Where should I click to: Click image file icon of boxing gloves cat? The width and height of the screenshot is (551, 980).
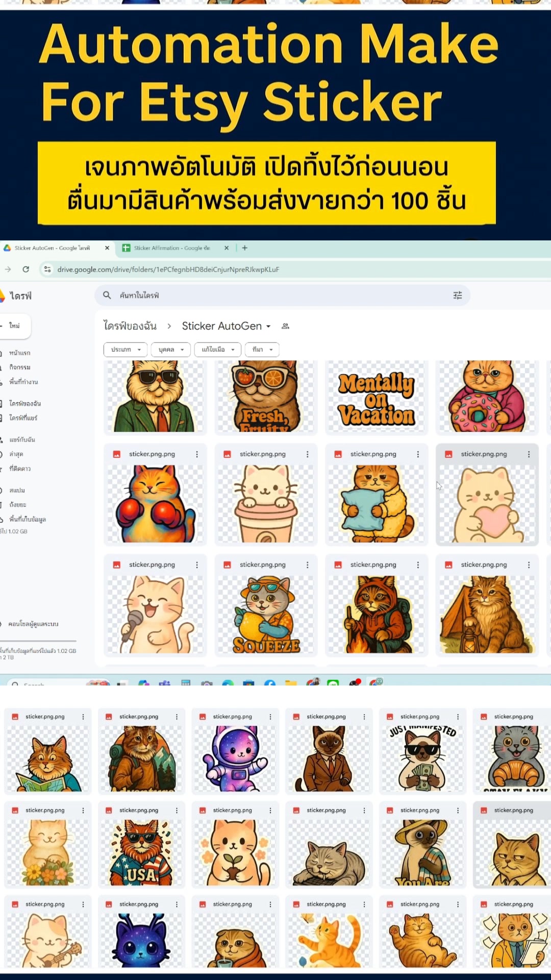click(117, 454)
